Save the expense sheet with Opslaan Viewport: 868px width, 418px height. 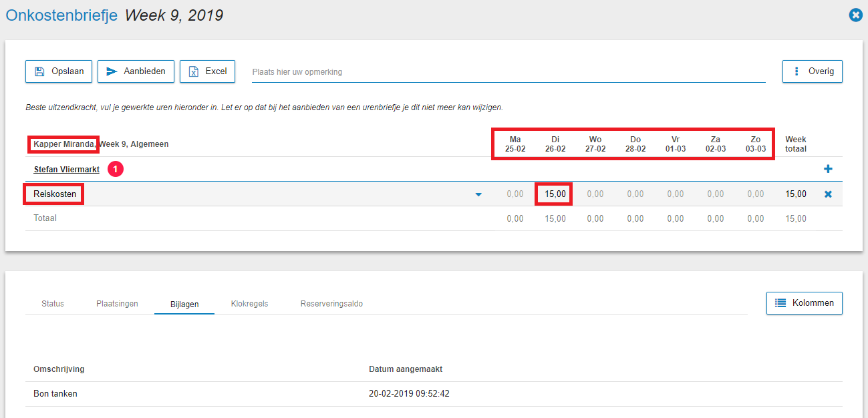(59, 71)
